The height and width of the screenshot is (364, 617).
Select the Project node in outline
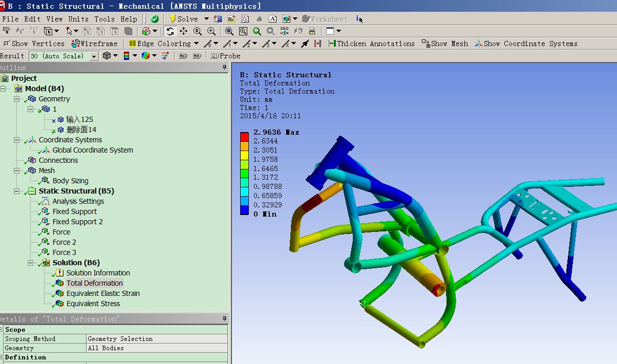pyautogui.click(x=24, y=78)
